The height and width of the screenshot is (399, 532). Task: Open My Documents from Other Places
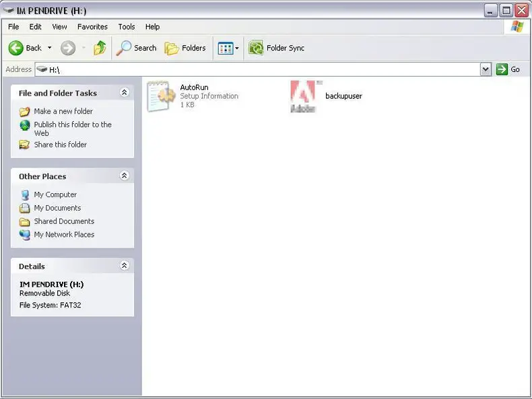click(x=57, y=208)
